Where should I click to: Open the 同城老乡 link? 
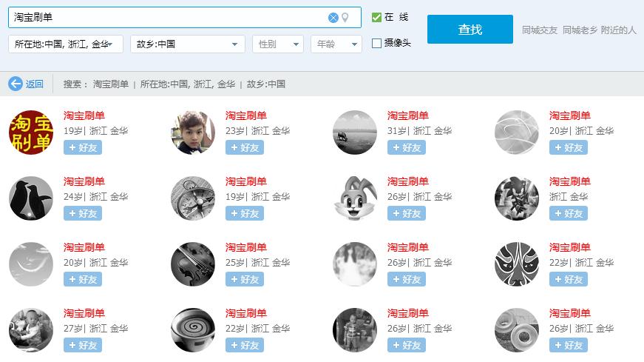580,30
